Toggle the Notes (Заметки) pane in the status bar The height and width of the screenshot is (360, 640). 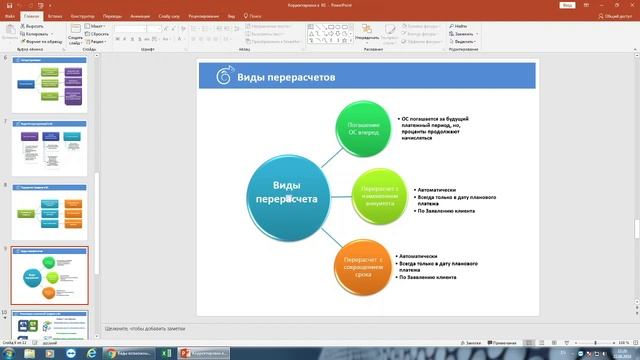coord(471,343)
